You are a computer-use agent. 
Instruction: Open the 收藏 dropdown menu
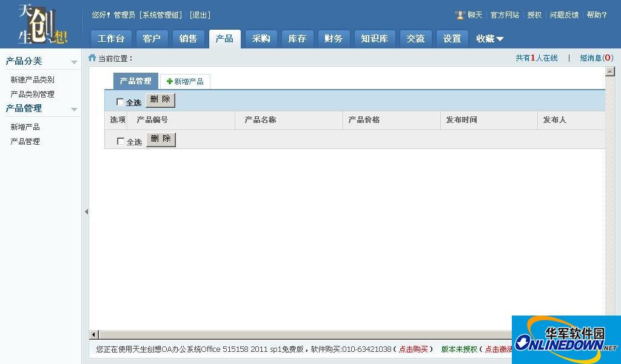click(489, 39)
